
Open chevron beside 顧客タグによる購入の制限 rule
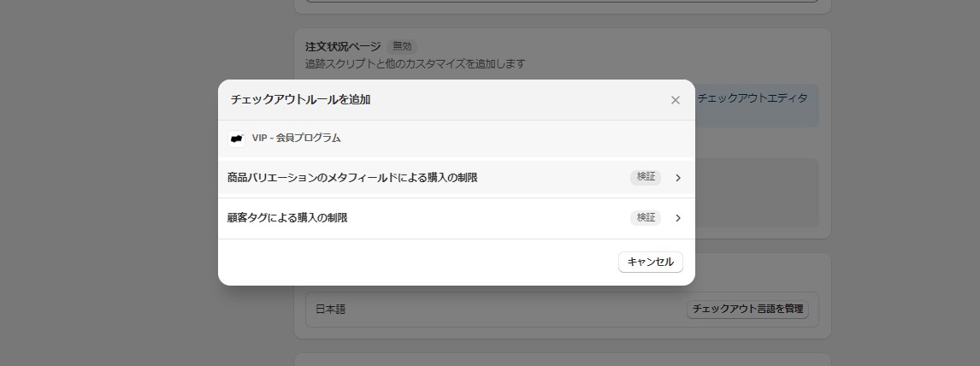pos(678,218)
